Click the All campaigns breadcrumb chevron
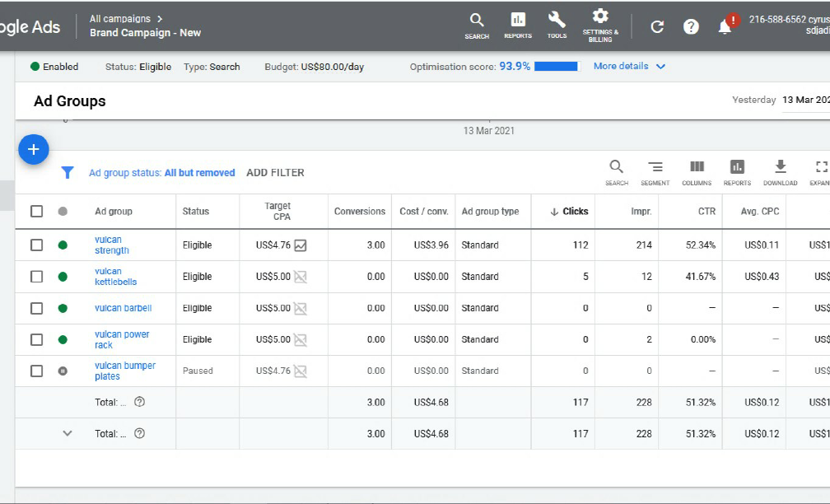The width and height of the screenshot is (830, 504). click(160, 18)
